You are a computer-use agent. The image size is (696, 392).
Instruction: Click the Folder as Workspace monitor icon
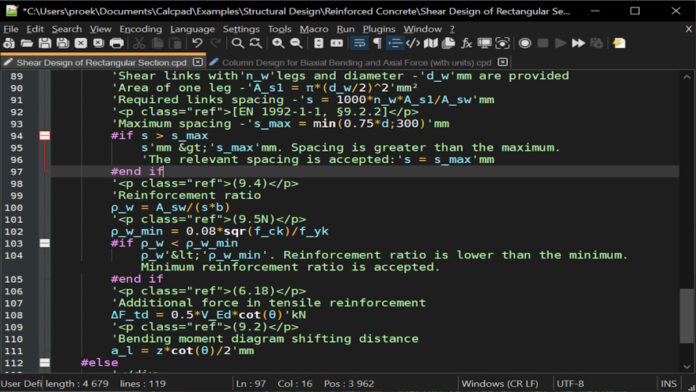pyautogui.click(x=484, y=43)
